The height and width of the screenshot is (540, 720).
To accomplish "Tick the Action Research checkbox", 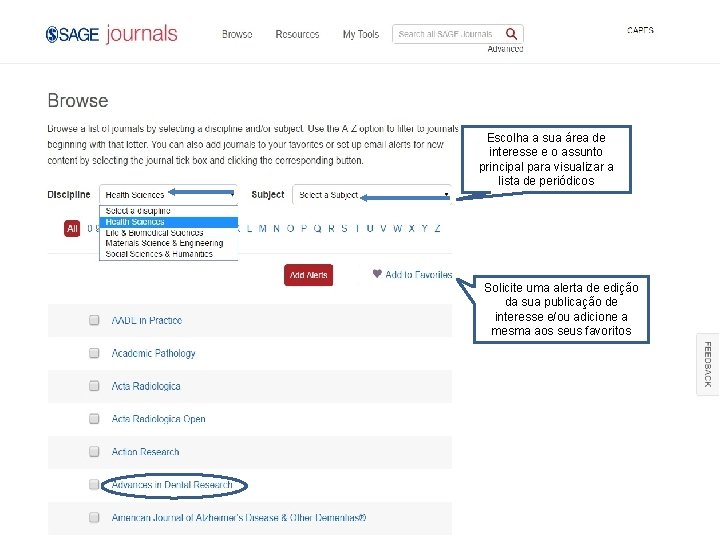I will click(94, 452).
